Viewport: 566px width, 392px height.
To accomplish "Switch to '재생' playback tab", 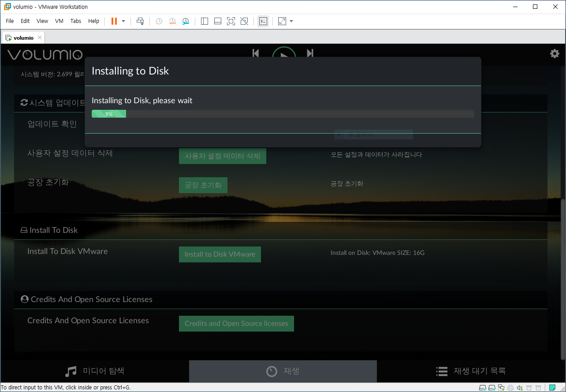I will (x=283, y=371).
